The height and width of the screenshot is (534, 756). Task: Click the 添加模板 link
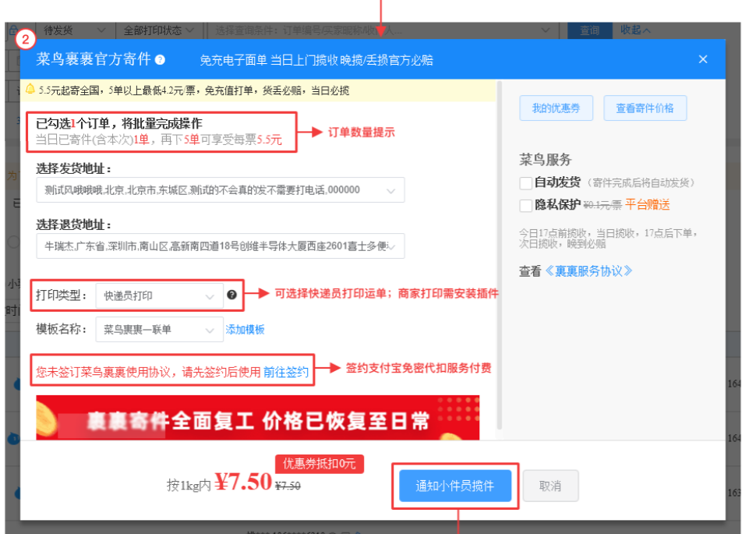click(x=245, y=330)
